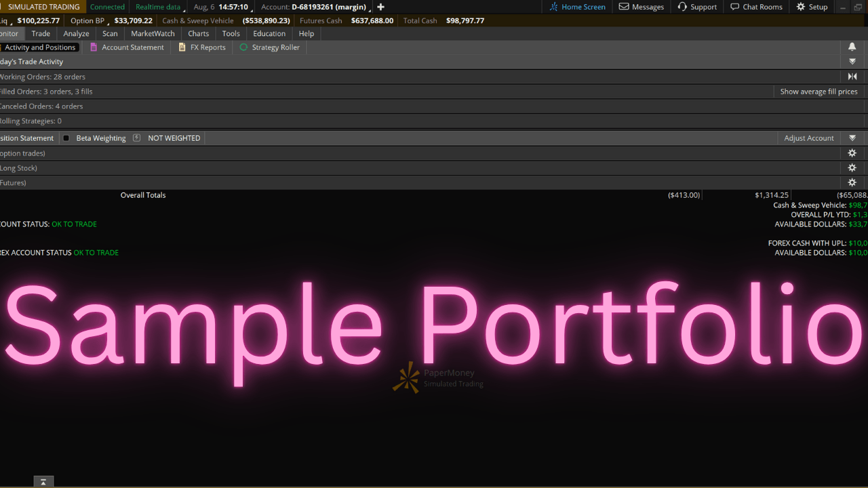Open Setup via the gear icon
Screen dimensions: 868x488
[x=801, y=7]
